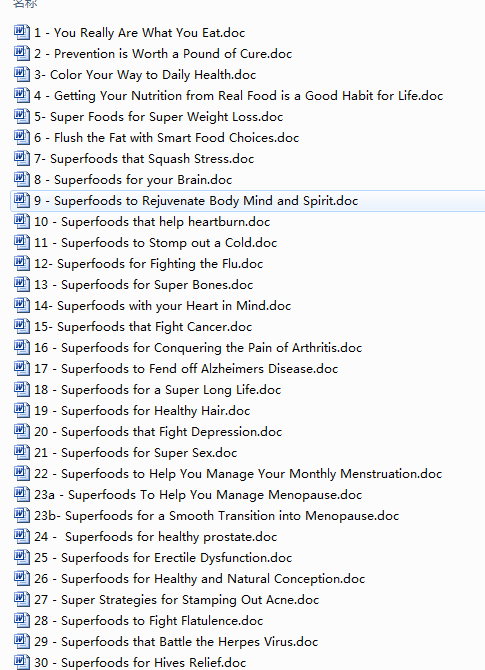Click file icon of '6 - Flush the Fat with Smart Food Choices.doc'

point(22,137)
